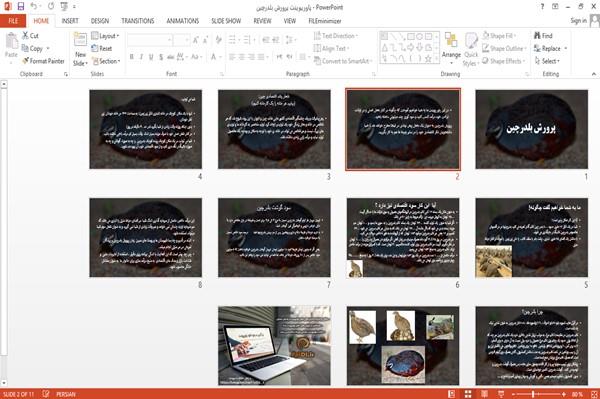Open the Align Text dropdown
Image resolution: width=600 pixels, height=399 pixels.
(x=331, y=48)
